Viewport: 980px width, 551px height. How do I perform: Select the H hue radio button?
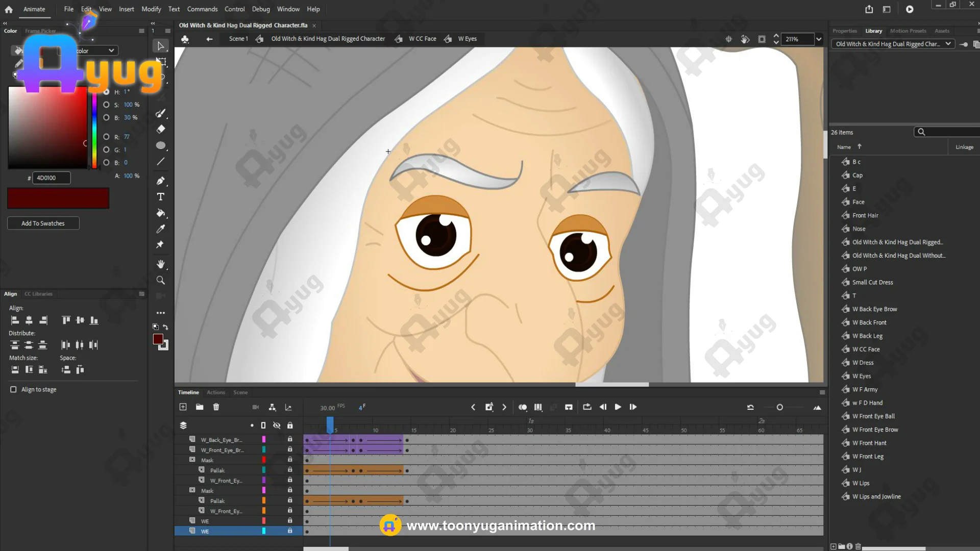(106, 92)
